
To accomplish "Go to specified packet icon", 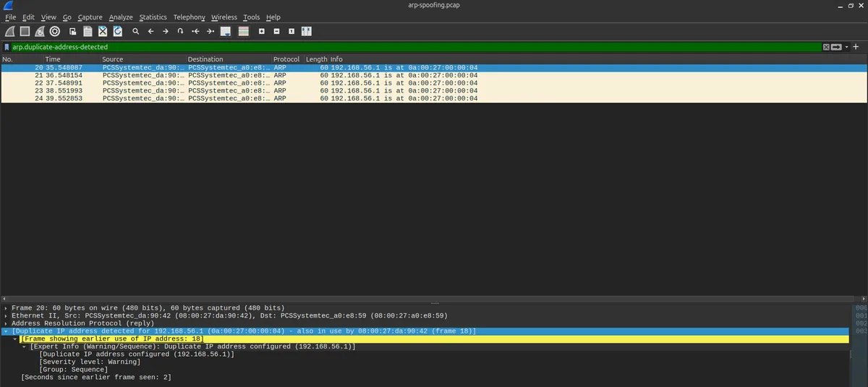I will (x=180, y=31).
